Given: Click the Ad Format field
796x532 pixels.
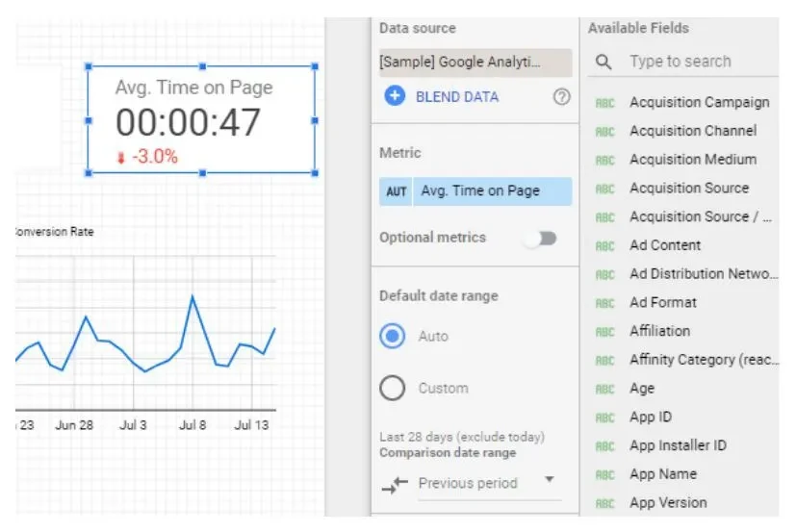Looking at the screenshot, I should coord(663,302).
